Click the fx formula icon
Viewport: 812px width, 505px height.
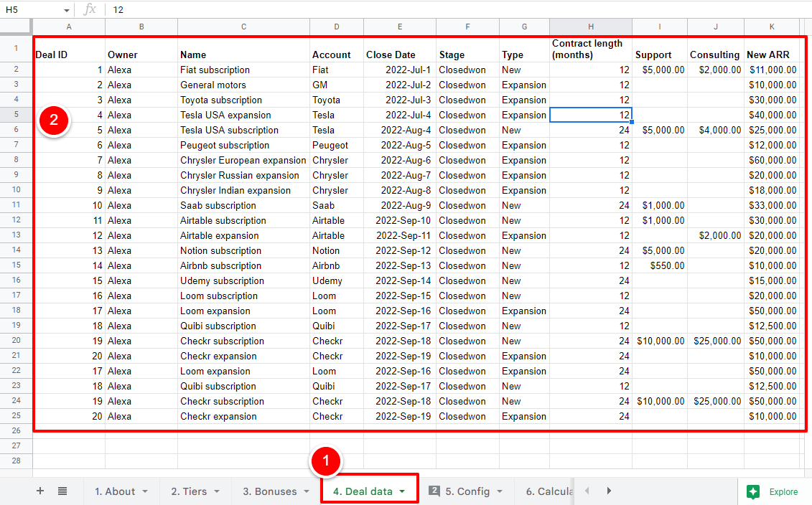(x=90, y=9)
